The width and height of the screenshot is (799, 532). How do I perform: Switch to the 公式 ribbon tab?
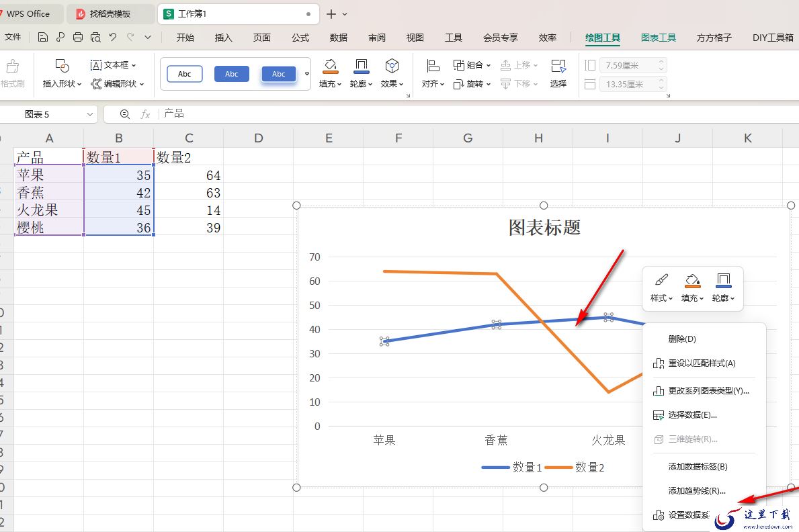[x=300, y=37]
